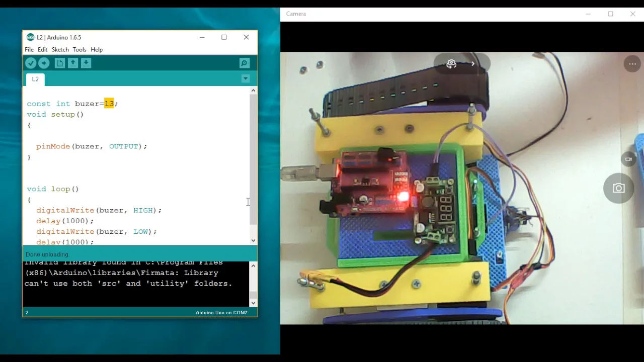Viewport: 644px width, 362px height.
Task: Save the sketch using the down-arrow icon
Action: coord(86,63)
